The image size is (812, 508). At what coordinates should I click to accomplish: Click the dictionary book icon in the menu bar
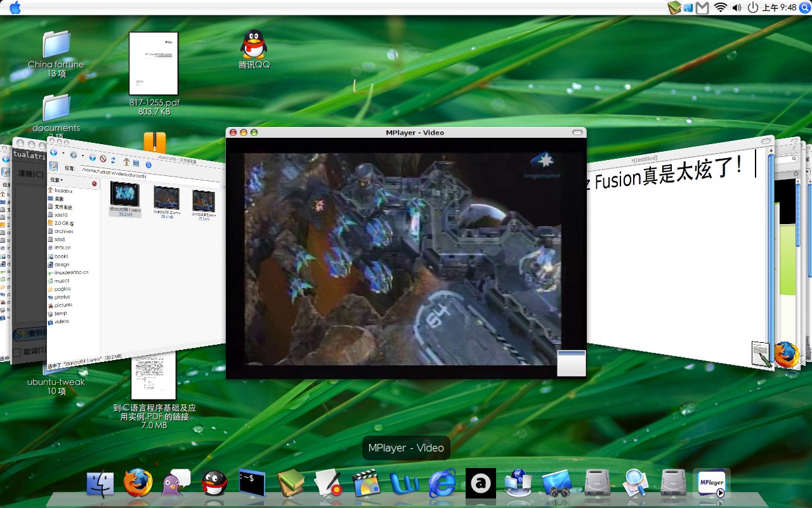674,8
